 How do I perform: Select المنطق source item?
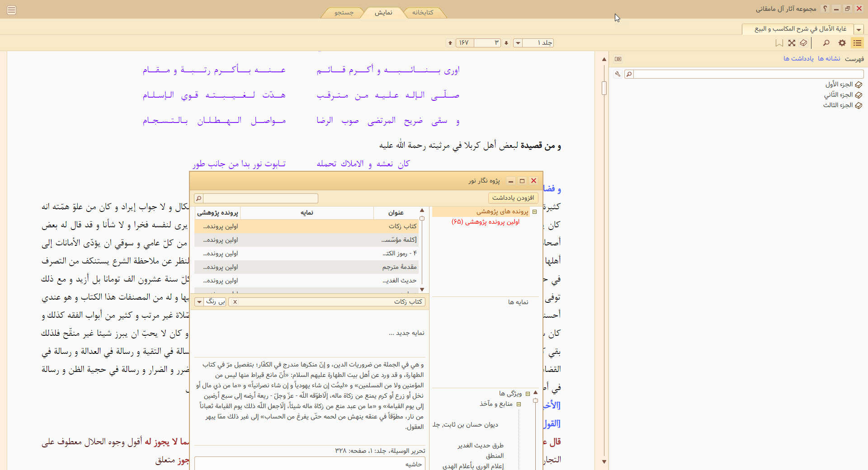click(495, 456)
